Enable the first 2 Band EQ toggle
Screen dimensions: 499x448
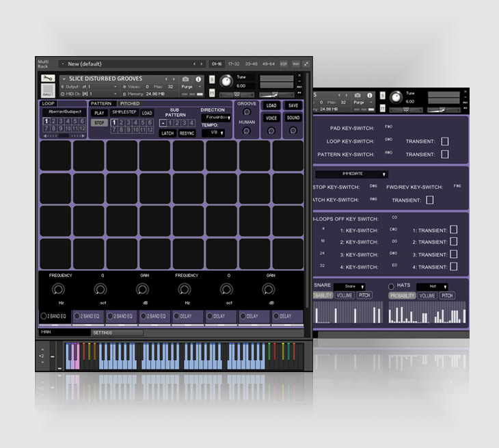44,316
